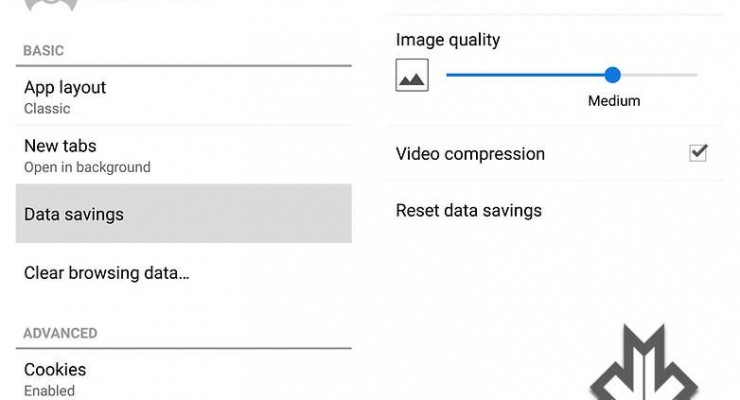Viewport: 740px width, 400px height.
Task: Click the blue Image quality slider handle
Action: coord(613,75)
